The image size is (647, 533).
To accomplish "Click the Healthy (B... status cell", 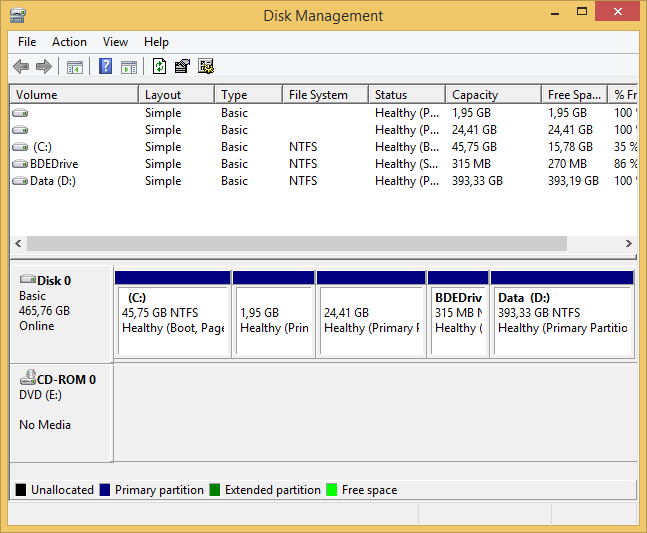I will click(x=407, y=147).
